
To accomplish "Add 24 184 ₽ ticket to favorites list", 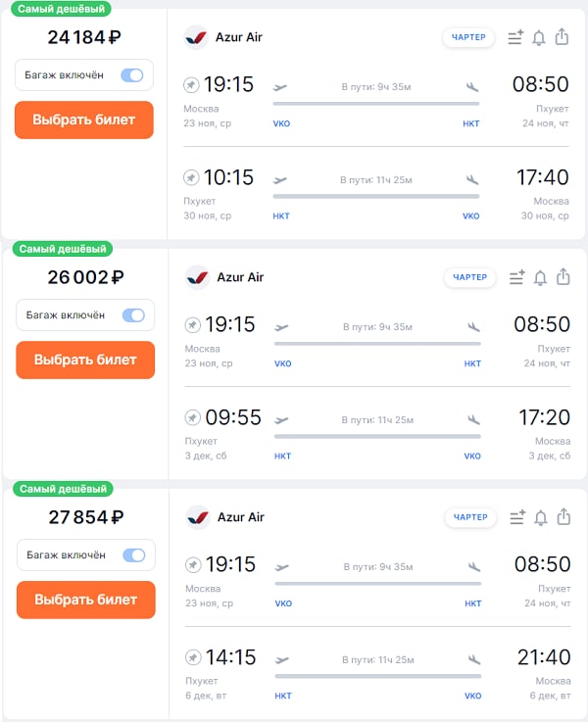I will tap(515, 38).
